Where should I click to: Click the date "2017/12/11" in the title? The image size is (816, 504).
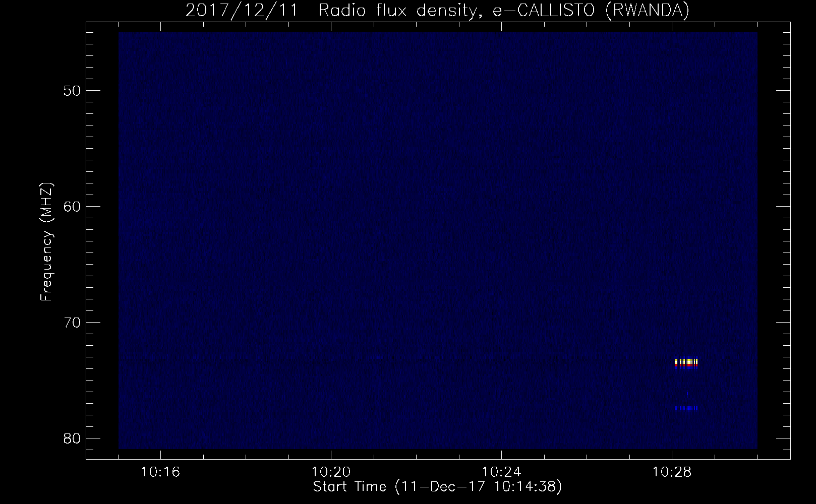click(243, 11)
